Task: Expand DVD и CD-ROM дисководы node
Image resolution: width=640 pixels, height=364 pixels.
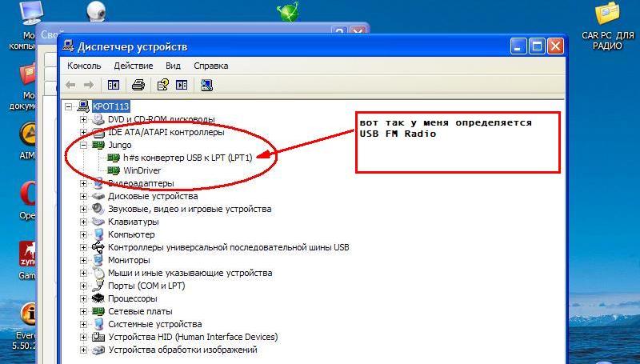Action: click(84, 119)
